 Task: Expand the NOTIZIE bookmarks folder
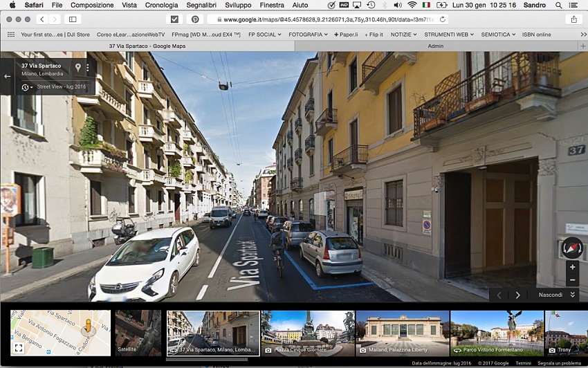click(403, 35)
